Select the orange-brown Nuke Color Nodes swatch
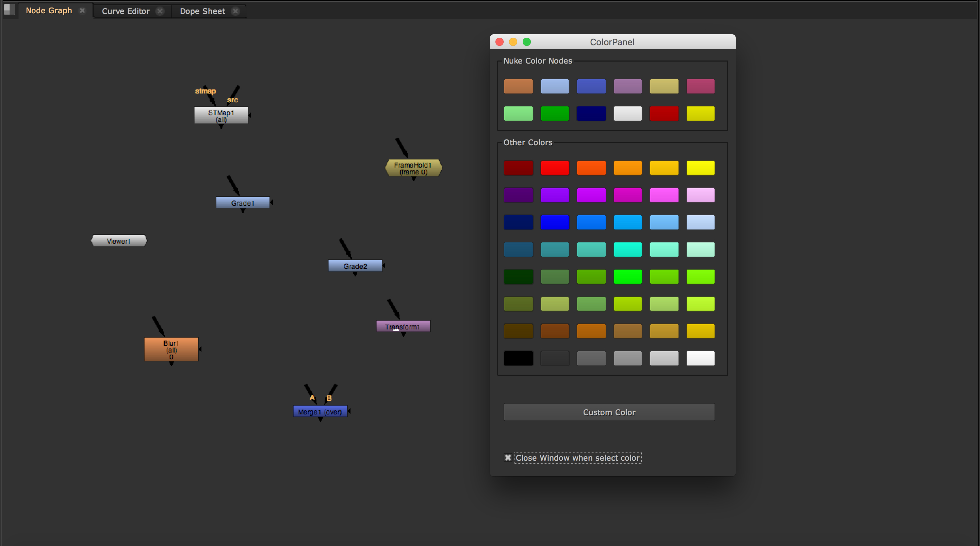The image size is (980, 546). (x=518, y=86)
